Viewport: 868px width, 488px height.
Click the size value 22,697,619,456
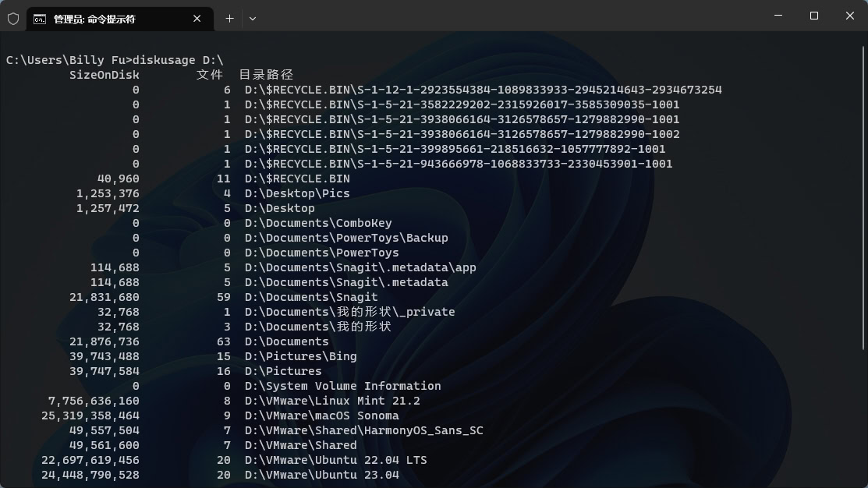click(x=90, y=461)
